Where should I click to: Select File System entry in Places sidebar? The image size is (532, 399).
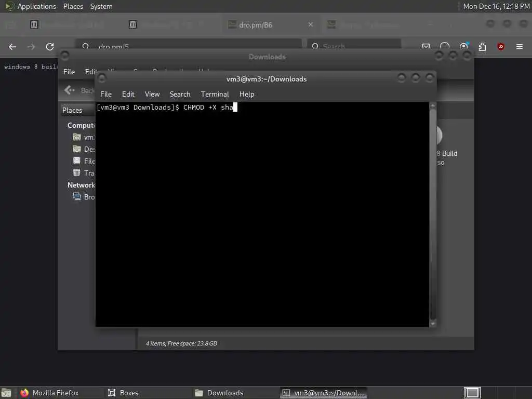tap(84, 161)
